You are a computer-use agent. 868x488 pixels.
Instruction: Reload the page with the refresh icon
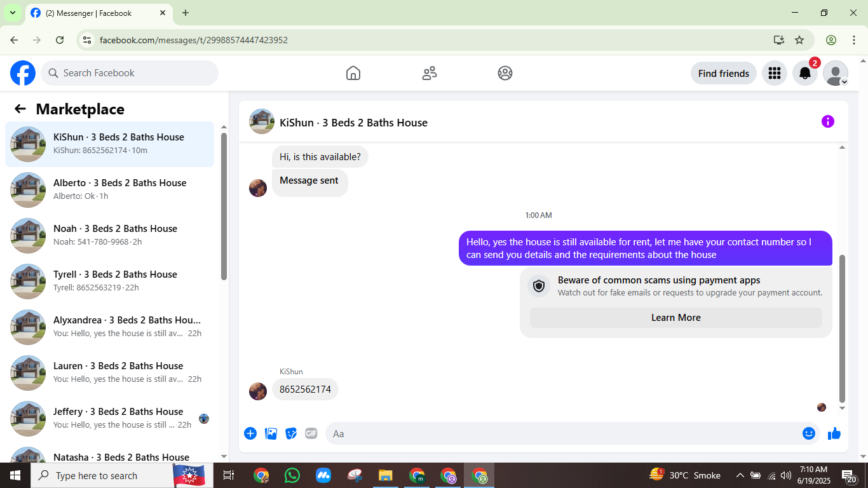tap(60, 40)
